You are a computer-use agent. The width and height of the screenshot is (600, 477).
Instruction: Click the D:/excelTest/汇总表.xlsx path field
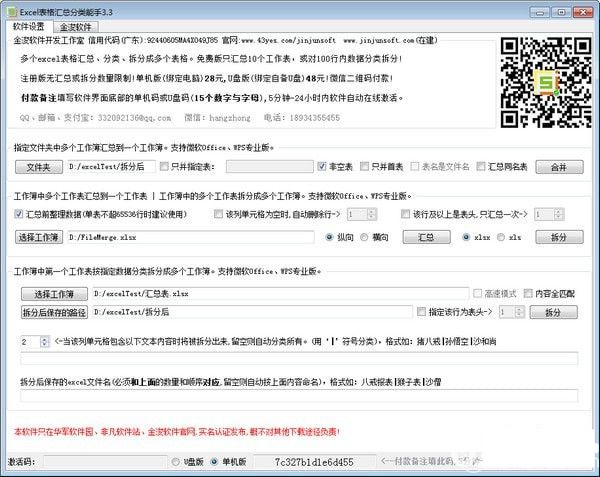[x=280, y=294]
